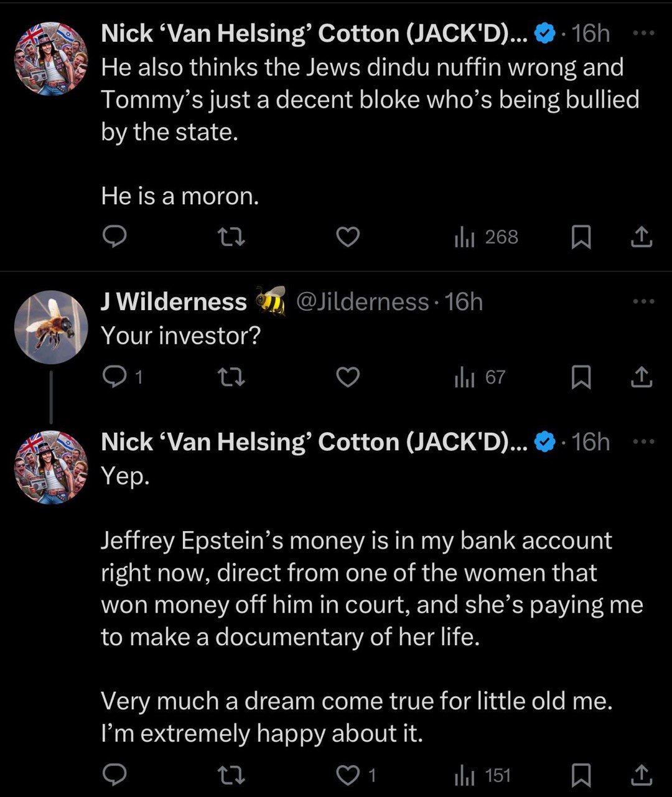This screenshot has width=672, height=797.
Task: Reply to the 'Yep.' documentary tweet
Action: (114, 775)
